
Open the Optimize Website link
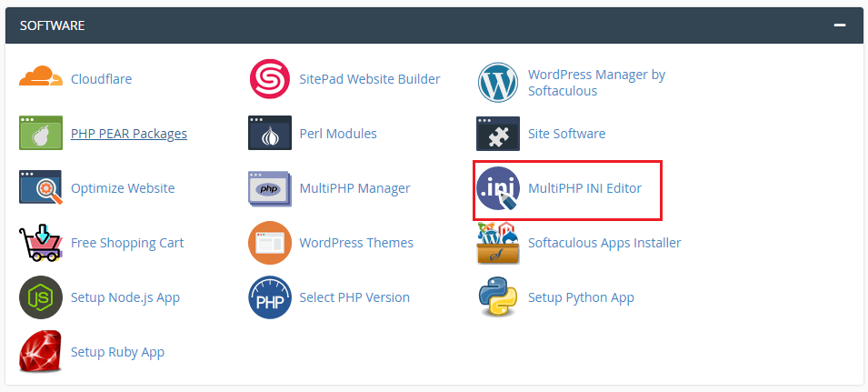[x=123, y=188]
